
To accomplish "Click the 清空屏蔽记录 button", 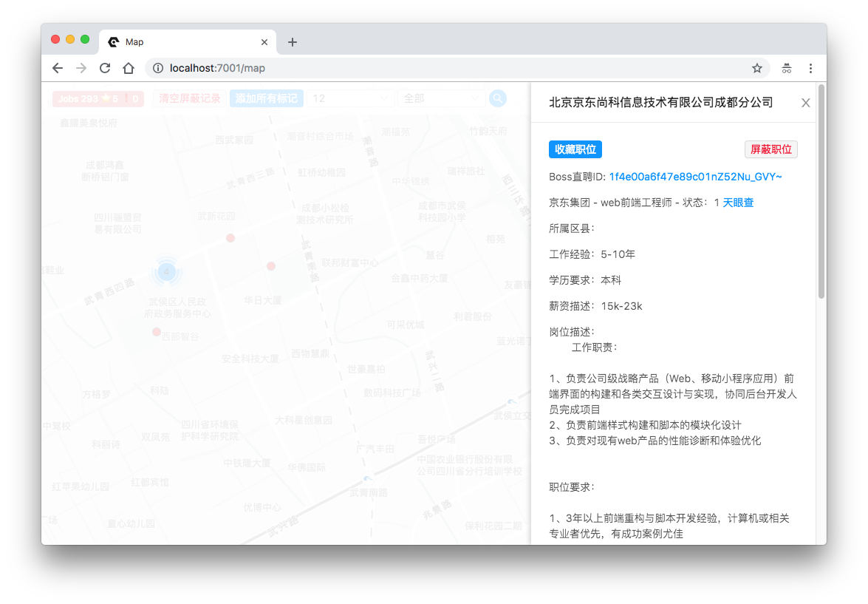I will click(x=190, y=98).
